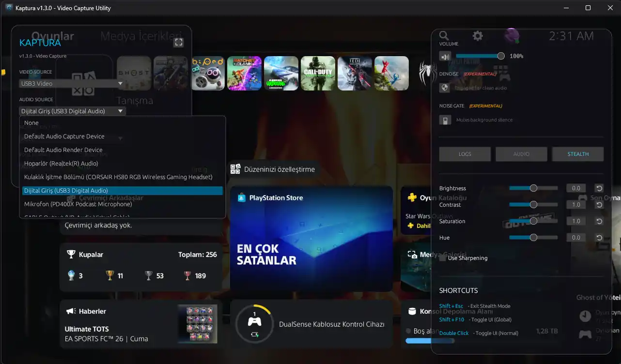Viewport: 621px width, 364px height.
Task: Click the gold trophy icon
Action: [x=110, y=275]
